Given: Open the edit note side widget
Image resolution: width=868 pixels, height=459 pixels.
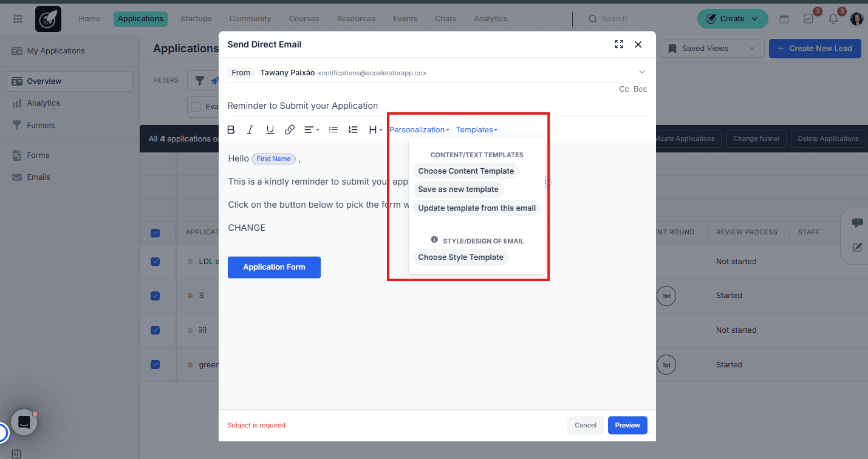Looking at the screenshot, I should pyautogui.click(x=858, y=247).
